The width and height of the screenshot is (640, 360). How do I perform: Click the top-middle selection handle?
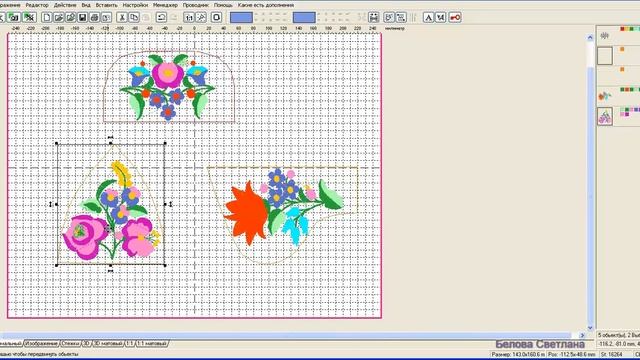coord(111,144)
